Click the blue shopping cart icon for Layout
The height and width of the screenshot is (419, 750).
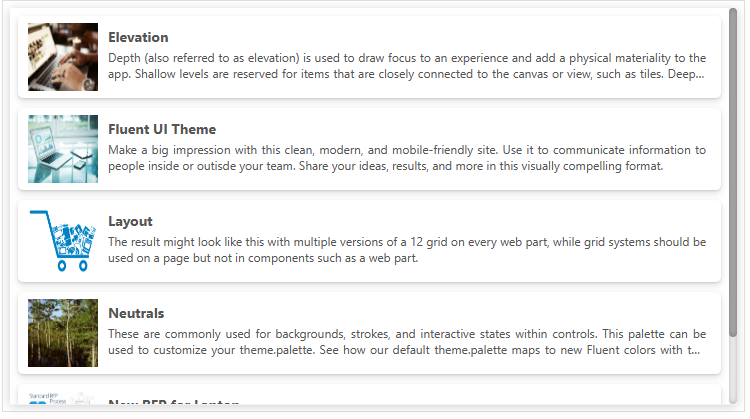coord(63,241)
